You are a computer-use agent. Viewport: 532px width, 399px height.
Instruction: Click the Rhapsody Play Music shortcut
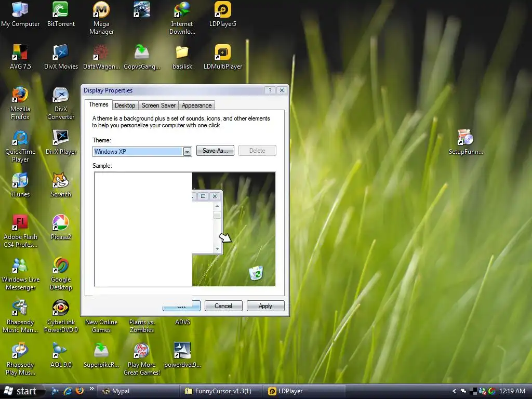(x=20, y=360)
